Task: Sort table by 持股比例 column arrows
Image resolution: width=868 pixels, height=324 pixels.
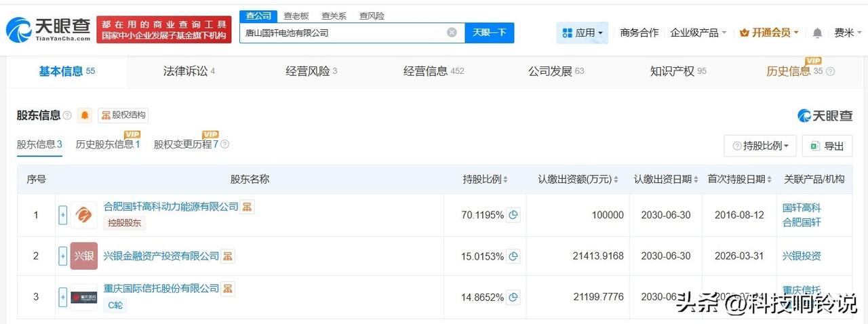Action: [x=505, y=180]
